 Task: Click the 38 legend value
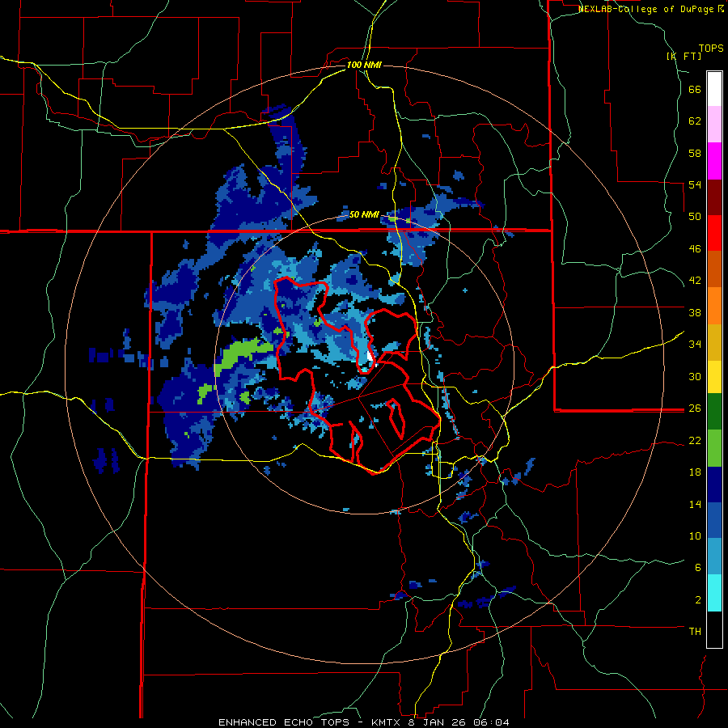pyautogui.click(x=695, y=312)
